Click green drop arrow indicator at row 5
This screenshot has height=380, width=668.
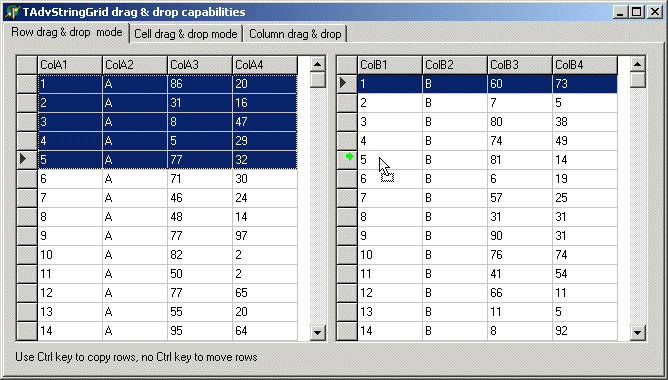coord(349,157)
